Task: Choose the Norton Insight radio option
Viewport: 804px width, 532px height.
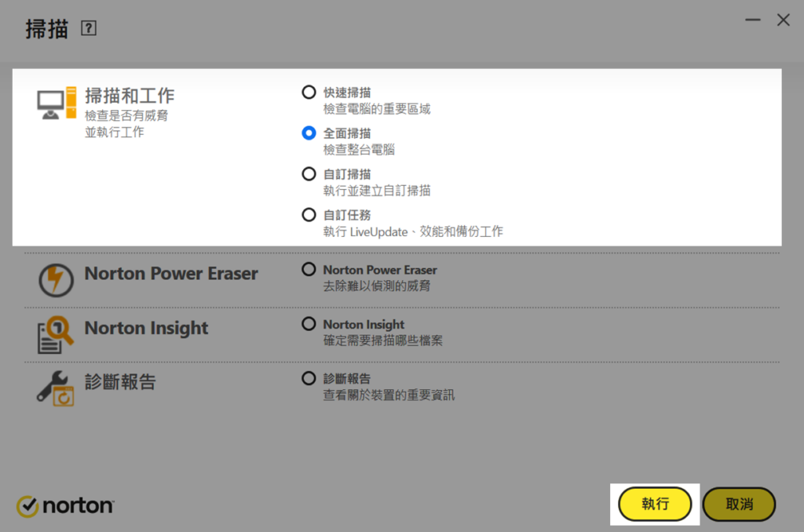Action: [x=309, y=324]
